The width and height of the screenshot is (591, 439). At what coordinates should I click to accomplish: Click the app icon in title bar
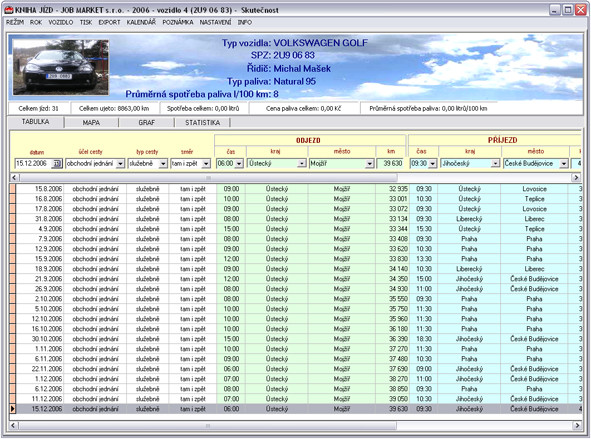tap(9, 10)
